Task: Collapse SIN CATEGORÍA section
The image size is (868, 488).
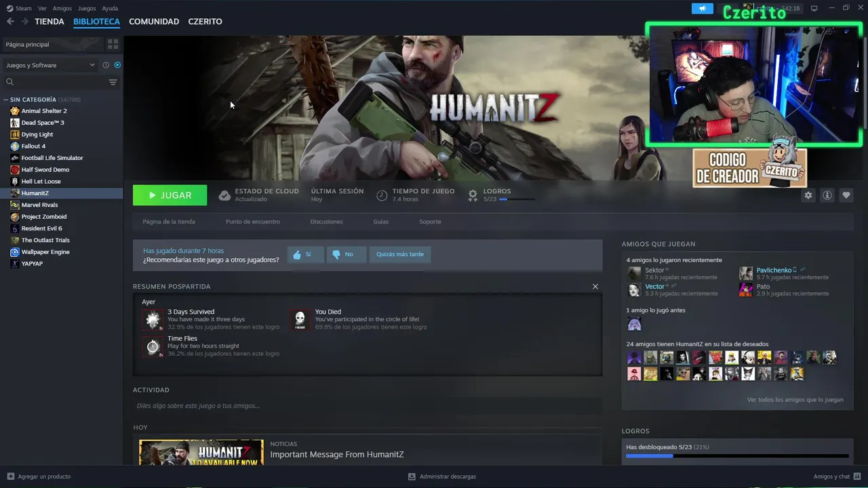Action: point(6,100)
